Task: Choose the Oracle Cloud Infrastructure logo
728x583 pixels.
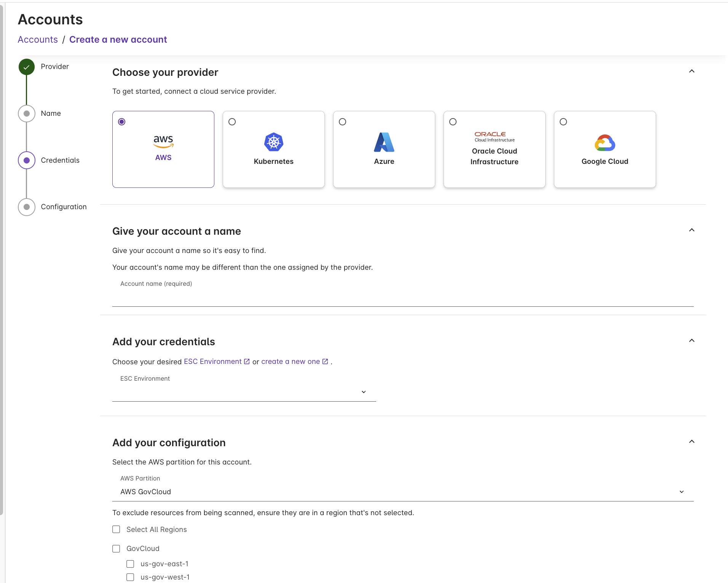Action: click(x=494, y=135)
